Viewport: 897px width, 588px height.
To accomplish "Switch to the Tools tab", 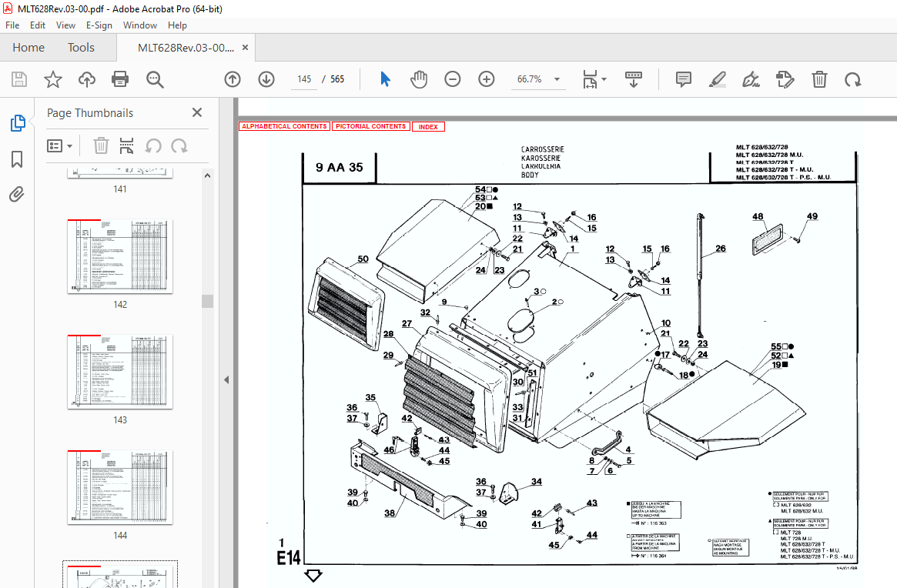I will (81, 48).
